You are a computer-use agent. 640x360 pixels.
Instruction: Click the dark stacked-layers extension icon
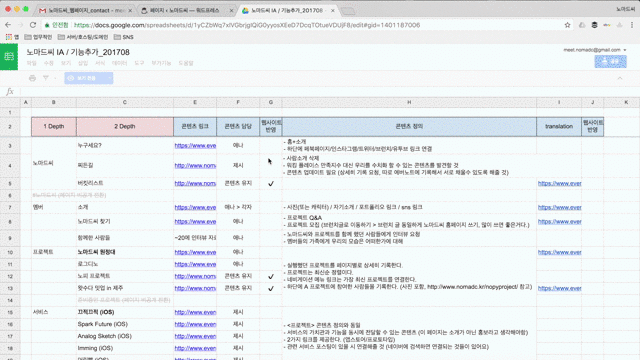pyautogui.click(x=594, y=25)
